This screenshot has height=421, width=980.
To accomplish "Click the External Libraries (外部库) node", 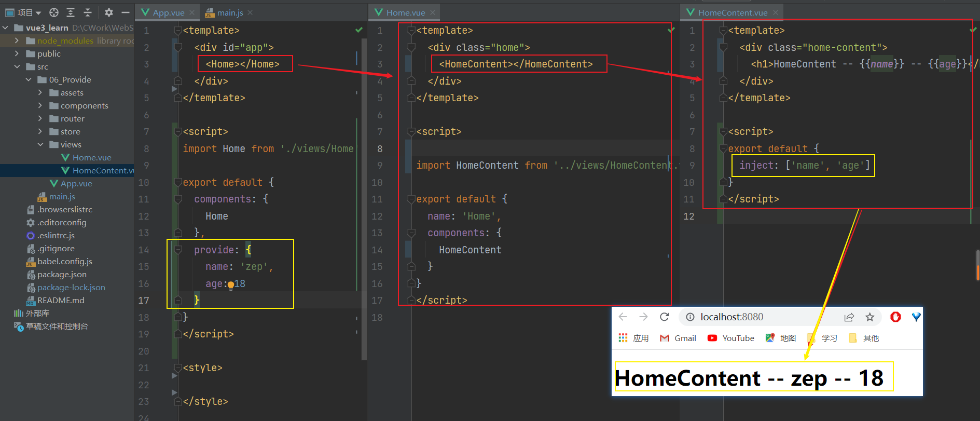I will [32, 313].
